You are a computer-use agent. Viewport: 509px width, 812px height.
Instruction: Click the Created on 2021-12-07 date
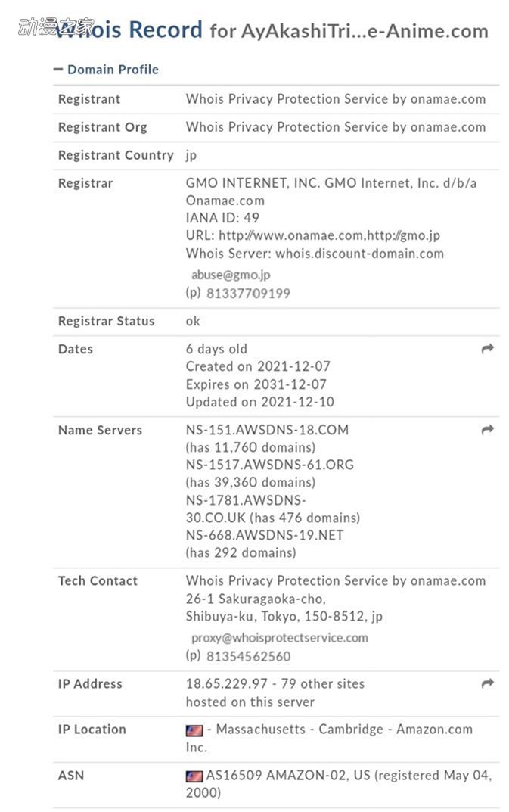click(x=258, y=366)
